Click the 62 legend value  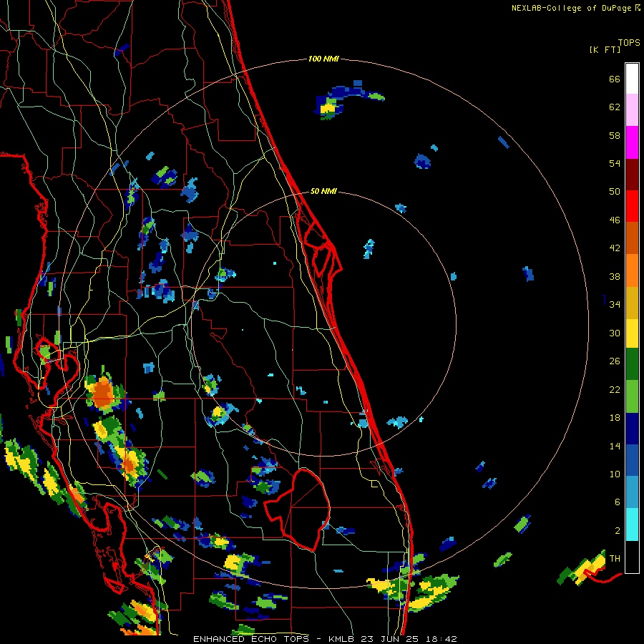(x=615, y=107)
